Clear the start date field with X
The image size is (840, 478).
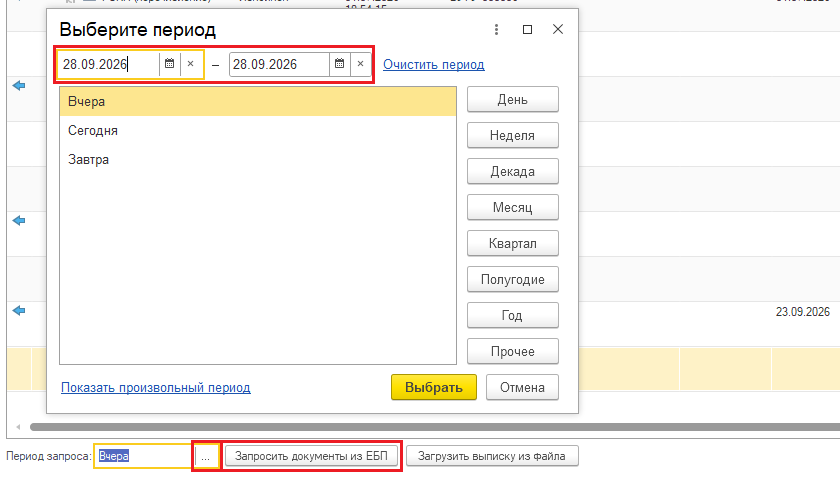(191, 64)
